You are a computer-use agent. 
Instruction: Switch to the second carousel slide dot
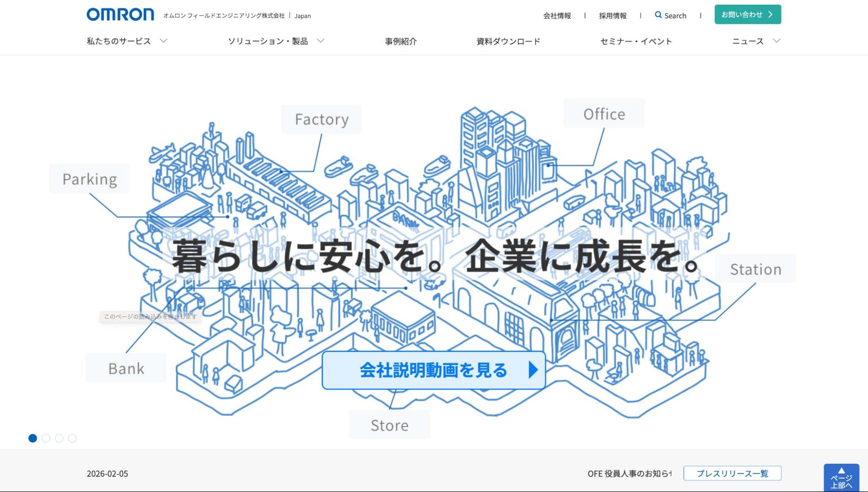point(46,438)
